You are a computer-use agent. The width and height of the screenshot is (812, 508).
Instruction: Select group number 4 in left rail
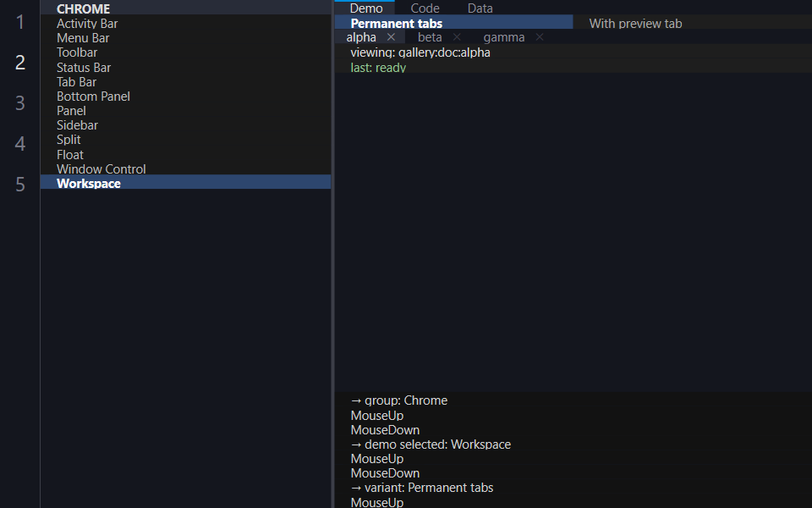tap(19, 143)
